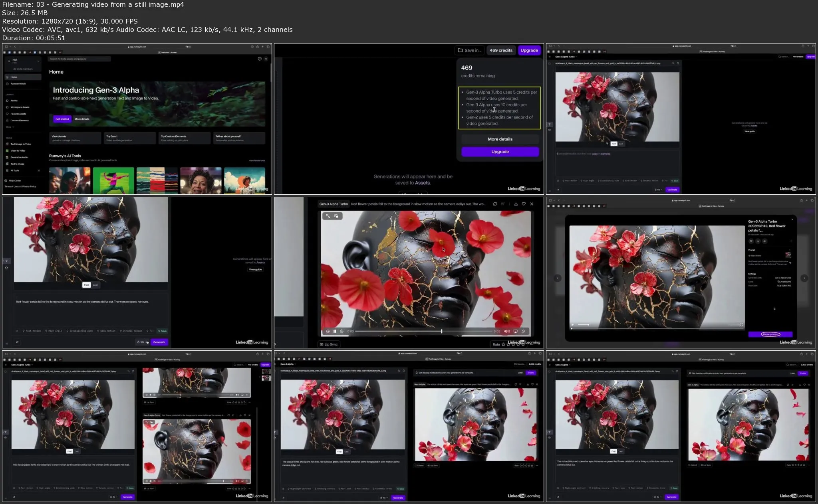Screen dimensions: 818x504
Task: Click the double-arrow skip icon in the large player controls
Action: (523, 331)
